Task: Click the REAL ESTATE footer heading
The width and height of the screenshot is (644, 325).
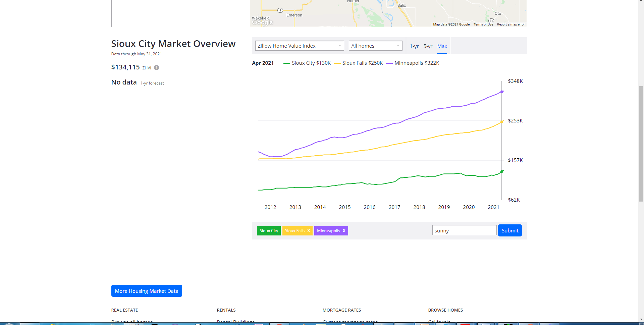Action: tap(124, 310)
